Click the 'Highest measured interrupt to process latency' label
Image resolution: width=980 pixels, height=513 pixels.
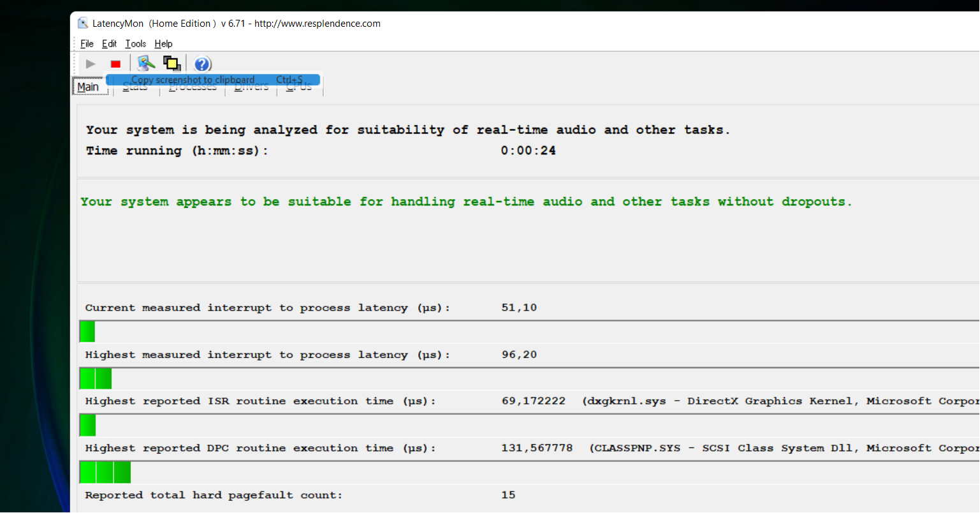(268, 355)
